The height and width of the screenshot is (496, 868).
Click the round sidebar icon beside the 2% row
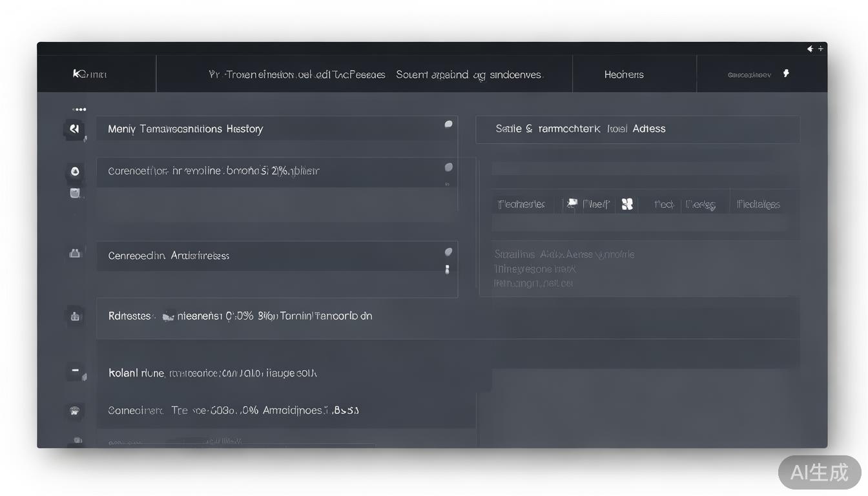click(75, 171)
